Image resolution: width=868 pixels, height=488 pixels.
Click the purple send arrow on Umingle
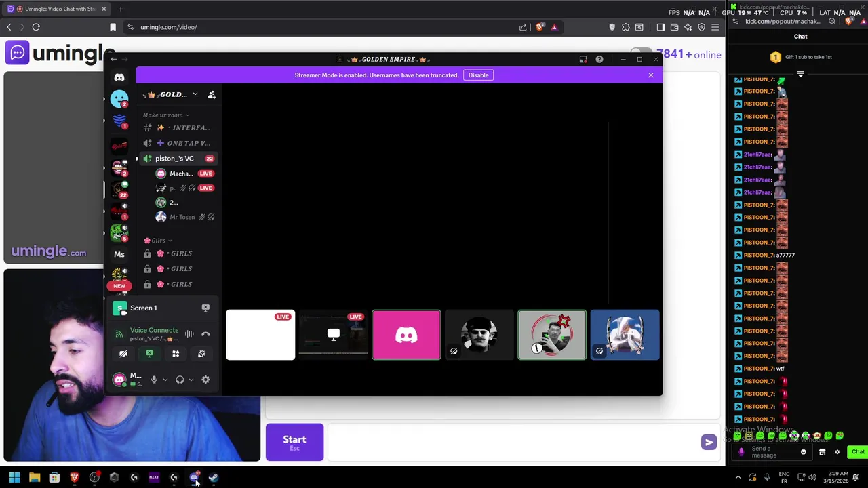[709, 442]
